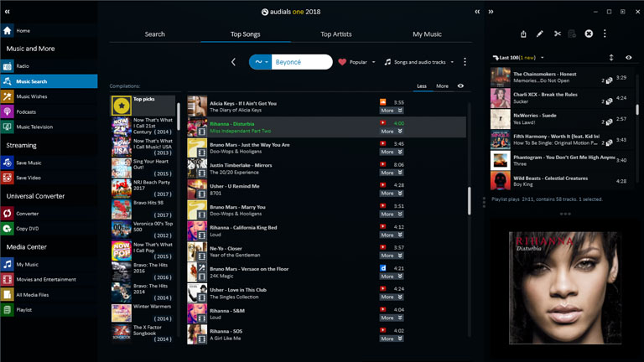
Task: Expand More for Bruno Mars - Marry You
Action: (x=391, y=215)
